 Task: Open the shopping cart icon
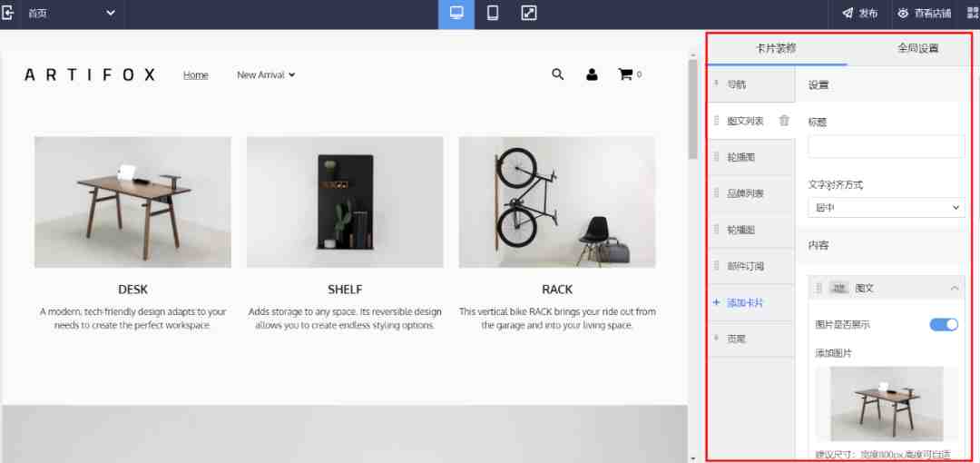point(625,74)
